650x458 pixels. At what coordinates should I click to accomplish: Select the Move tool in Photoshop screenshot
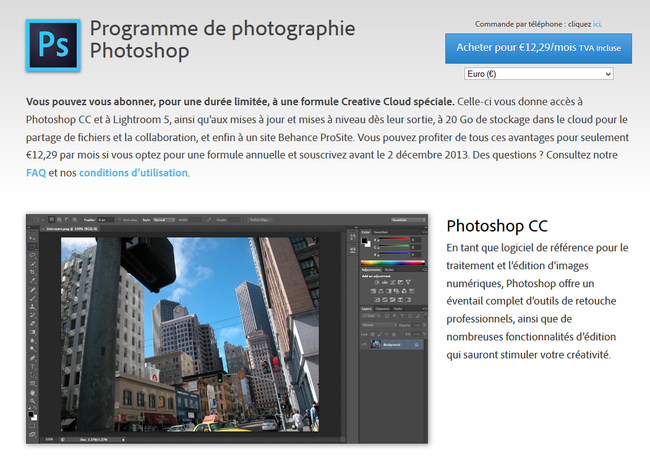coord(32,238)
